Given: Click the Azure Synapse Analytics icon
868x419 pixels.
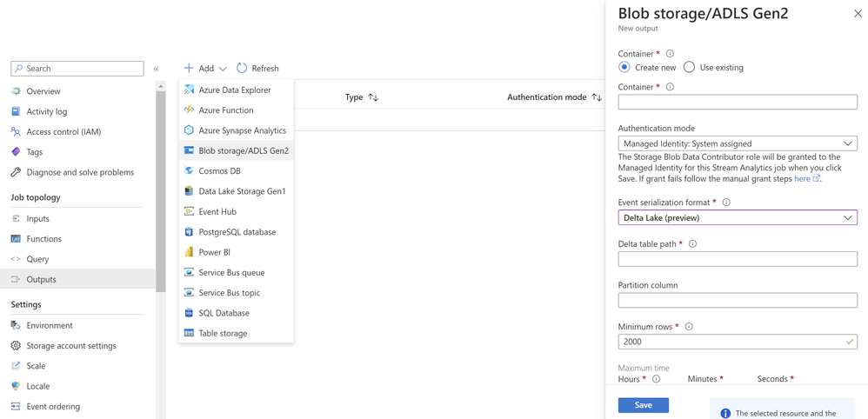Looking at the screenshot, I should [x=190, y=130].
